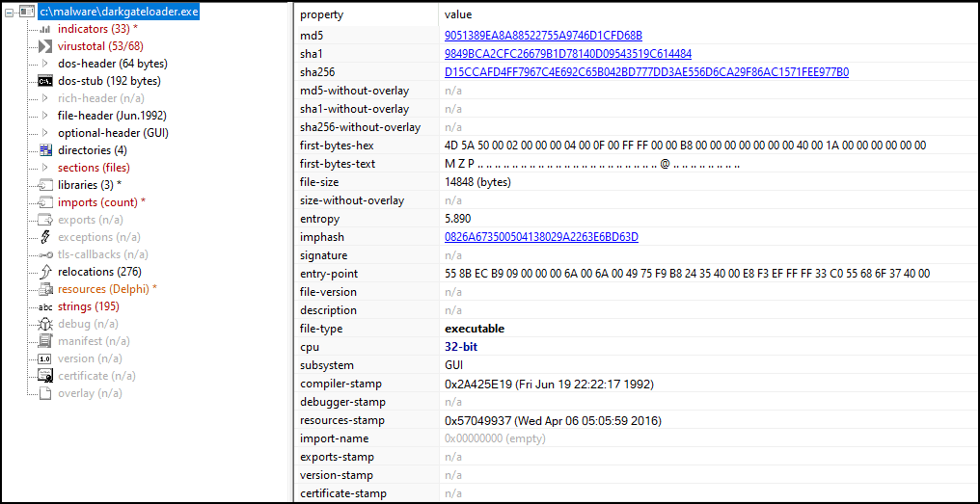Follow the imphash value link

point(541,237)
